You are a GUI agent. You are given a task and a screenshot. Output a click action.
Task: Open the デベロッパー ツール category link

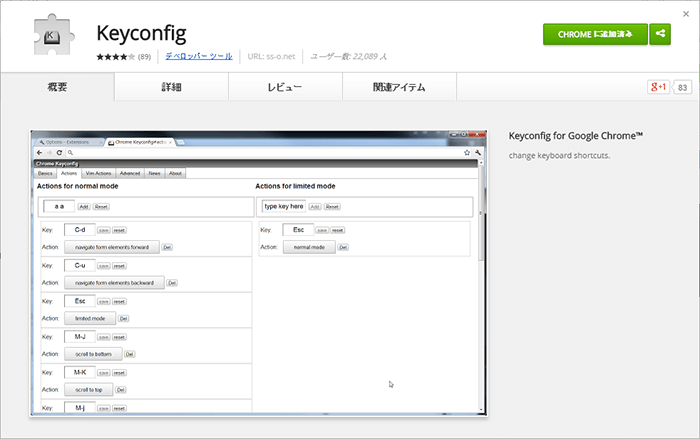point(199,56)
